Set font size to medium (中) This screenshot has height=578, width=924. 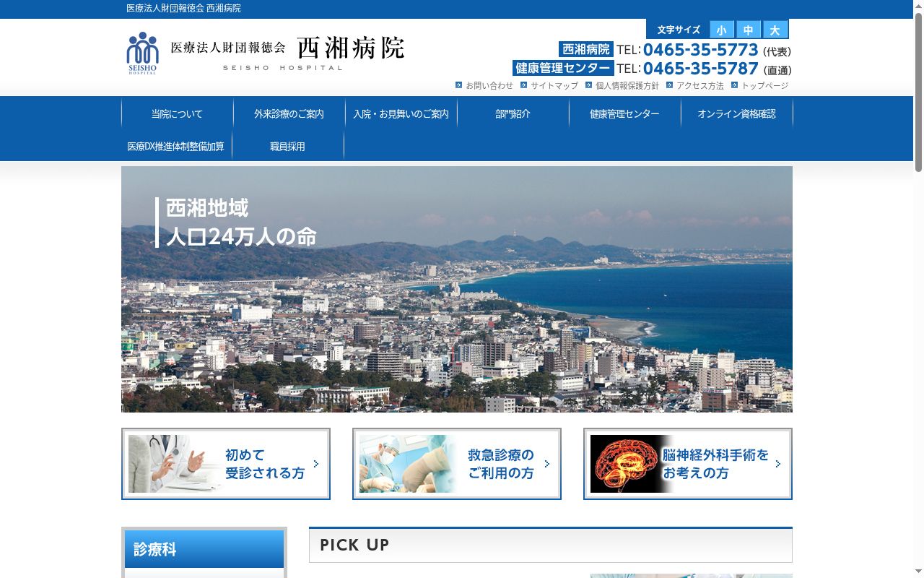pos(748,30)
